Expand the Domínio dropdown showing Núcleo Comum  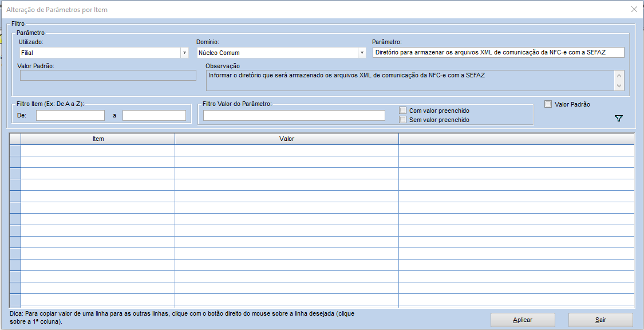click(362, 53)
